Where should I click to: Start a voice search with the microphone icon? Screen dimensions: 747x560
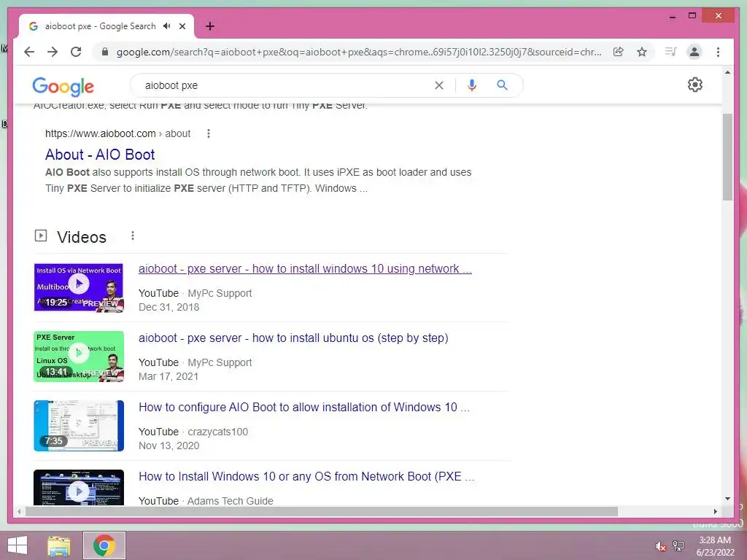(472, 85)
